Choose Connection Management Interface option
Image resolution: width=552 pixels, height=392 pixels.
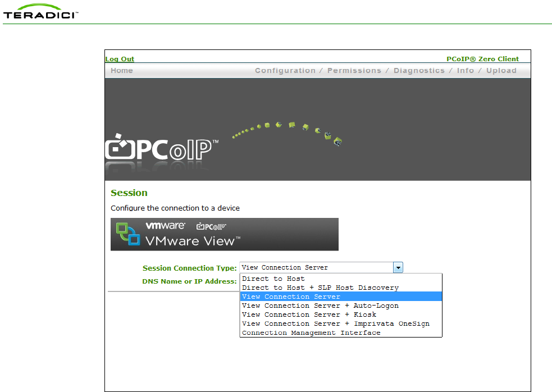pyautogui.click(x=341, y=332)
